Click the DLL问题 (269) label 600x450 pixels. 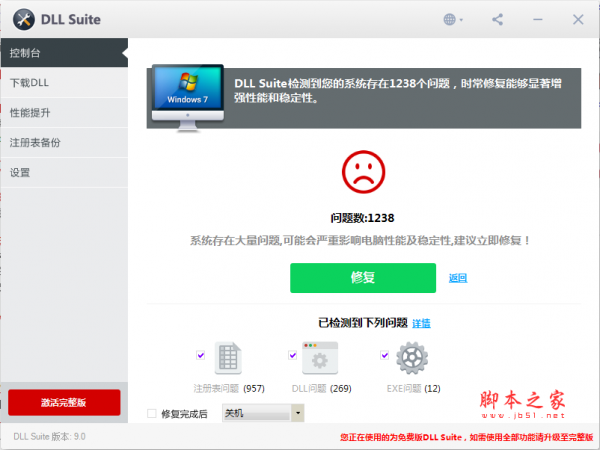point(321,389)
